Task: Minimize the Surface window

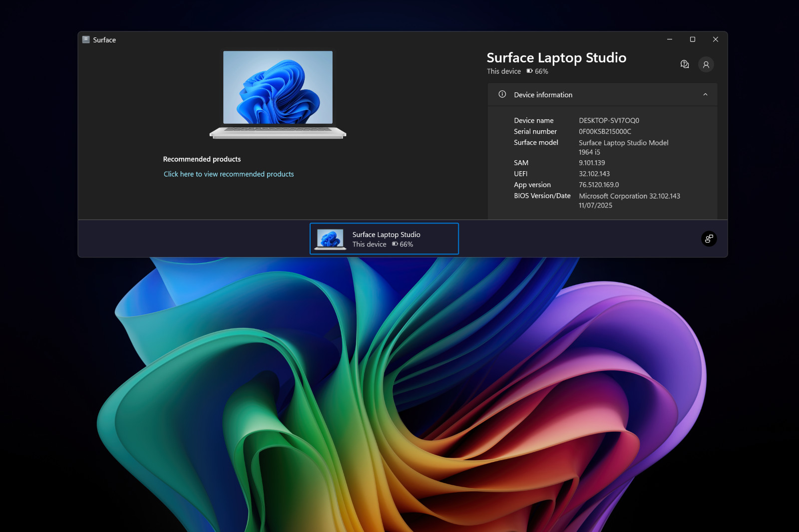Action: tap(670, 39)
